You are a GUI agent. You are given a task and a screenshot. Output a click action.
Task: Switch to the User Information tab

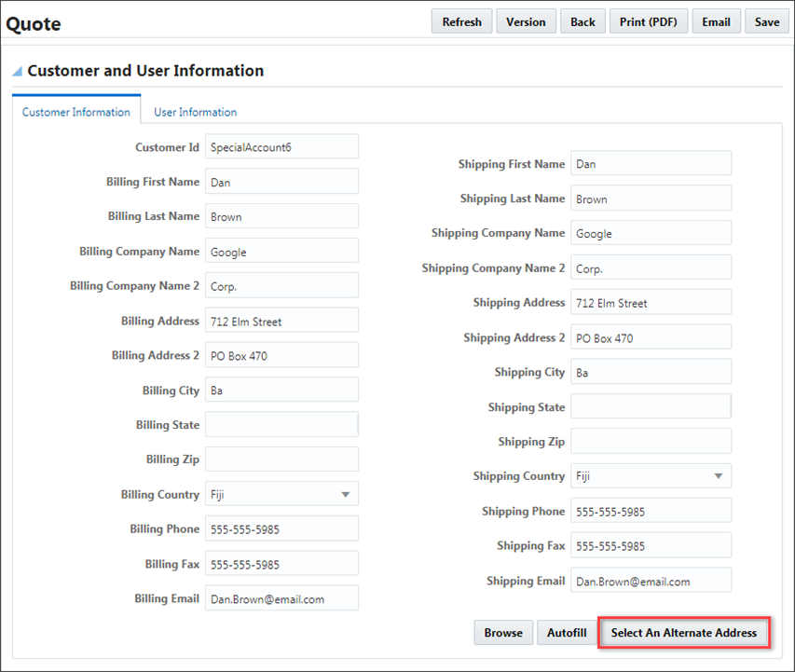[194, 112]
